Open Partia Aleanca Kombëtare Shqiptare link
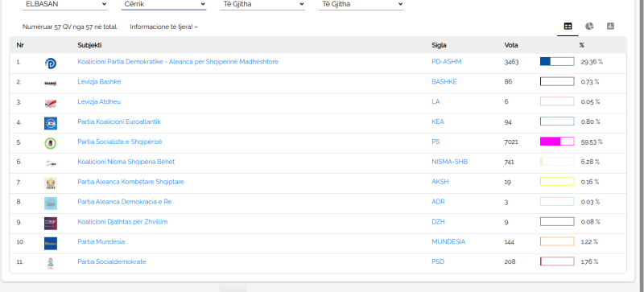This screenshot has width=644, height=292. coord(130,182)
